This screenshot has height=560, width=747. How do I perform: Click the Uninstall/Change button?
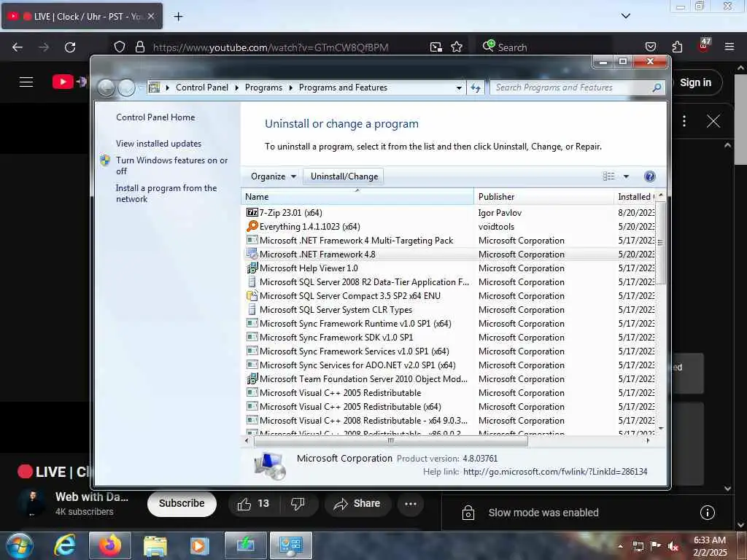click(344, 176)
